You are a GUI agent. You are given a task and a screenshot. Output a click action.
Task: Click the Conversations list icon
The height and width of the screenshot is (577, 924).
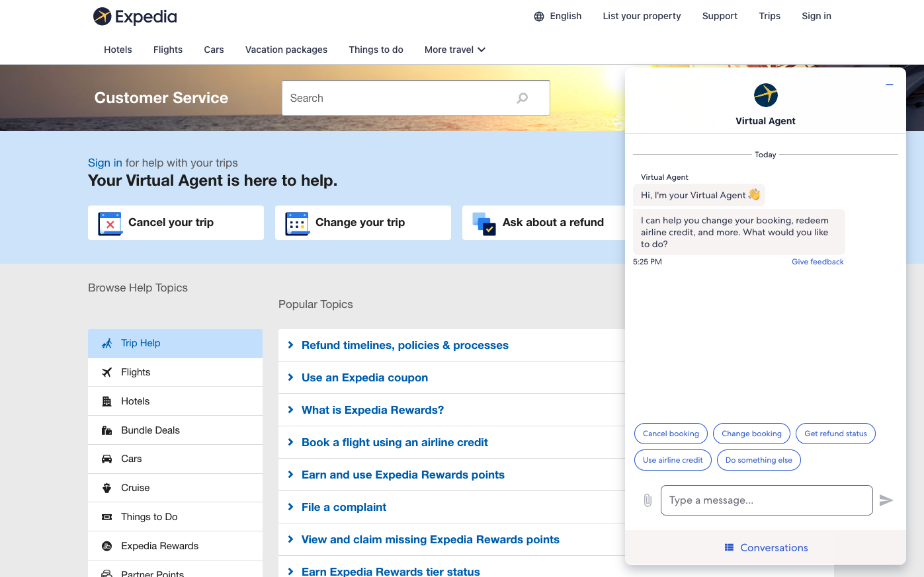click(x=729, y=547)
